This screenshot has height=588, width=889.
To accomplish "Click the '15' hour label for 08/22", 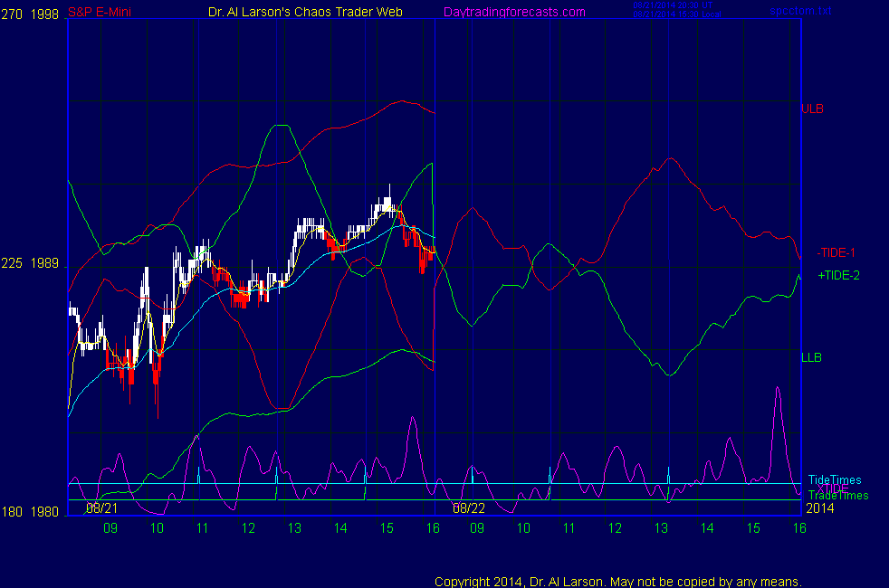I will (753, 528).
